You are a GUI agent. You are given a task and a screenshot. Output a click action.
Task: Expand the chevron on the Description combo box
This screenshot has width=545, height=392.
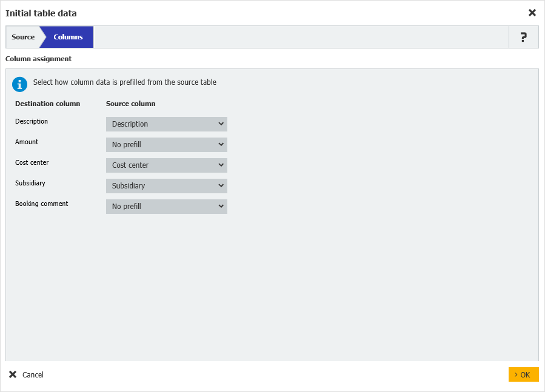click(x=221, y=124)
